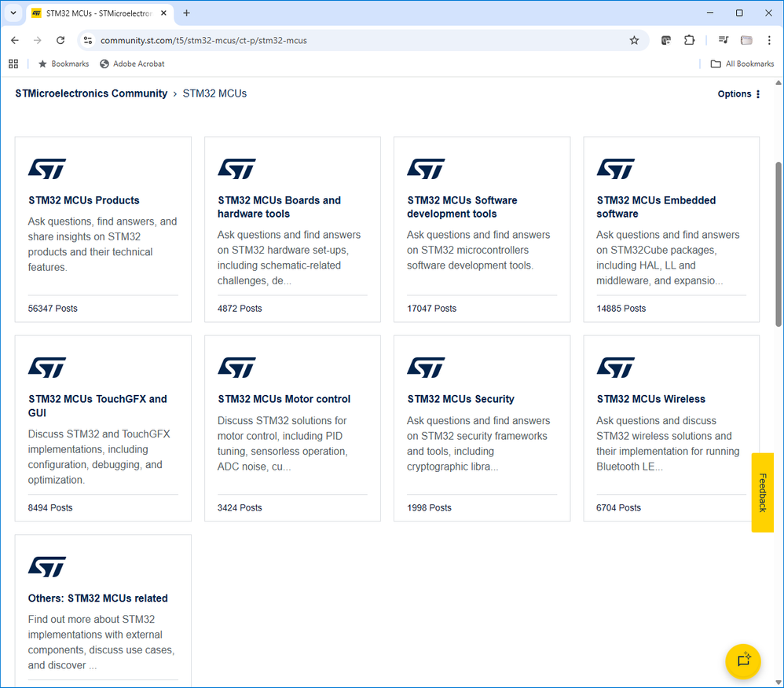The image size is (784, 688).
Task: Click the 14885 Posts count
Action: 621,309
